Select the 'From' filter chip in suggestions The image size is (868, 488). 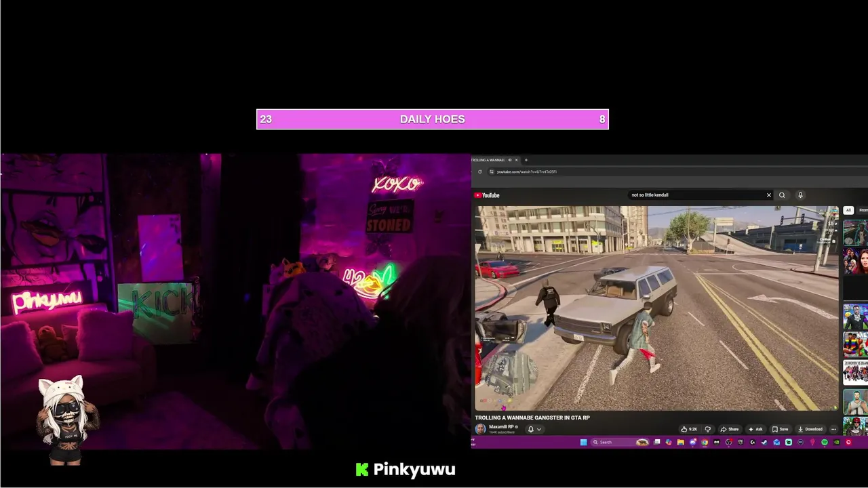pos(863,210)
